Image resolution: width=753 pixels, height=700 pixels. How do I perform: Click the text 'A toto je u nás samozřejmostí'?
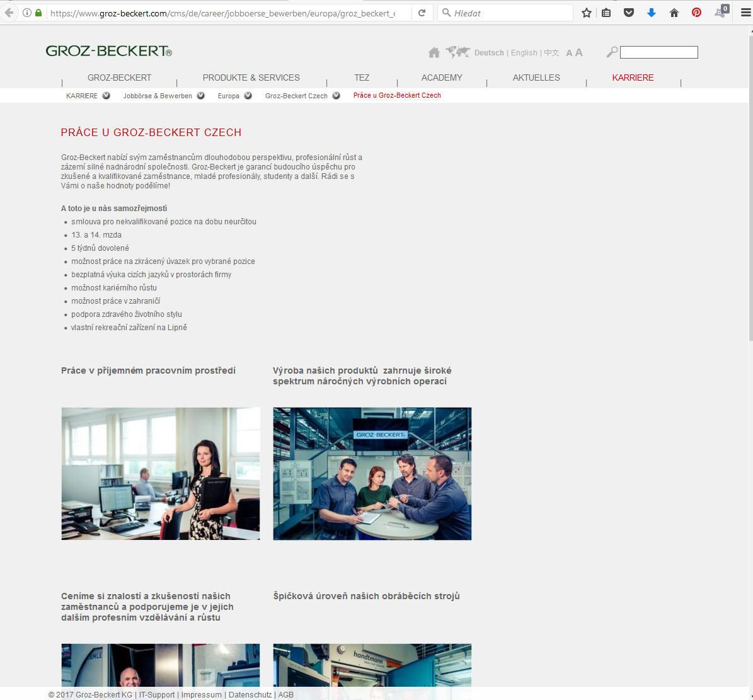coord(114,209)
